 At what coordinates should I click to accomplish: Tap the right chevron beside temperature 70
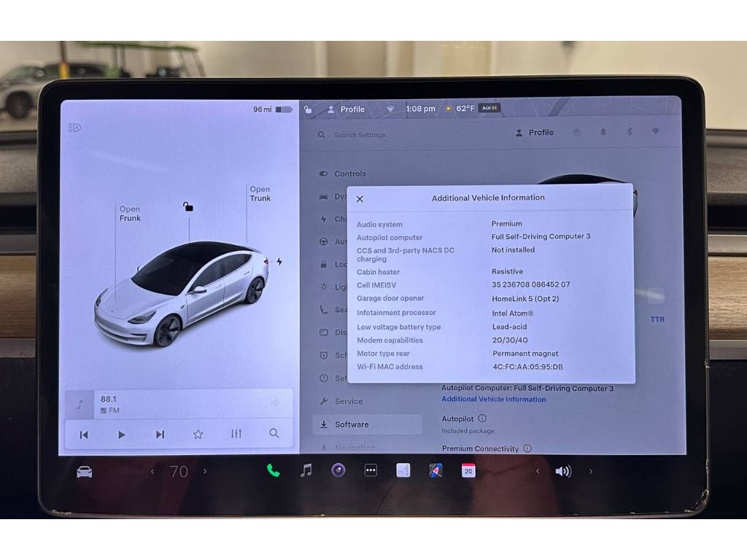204,471
